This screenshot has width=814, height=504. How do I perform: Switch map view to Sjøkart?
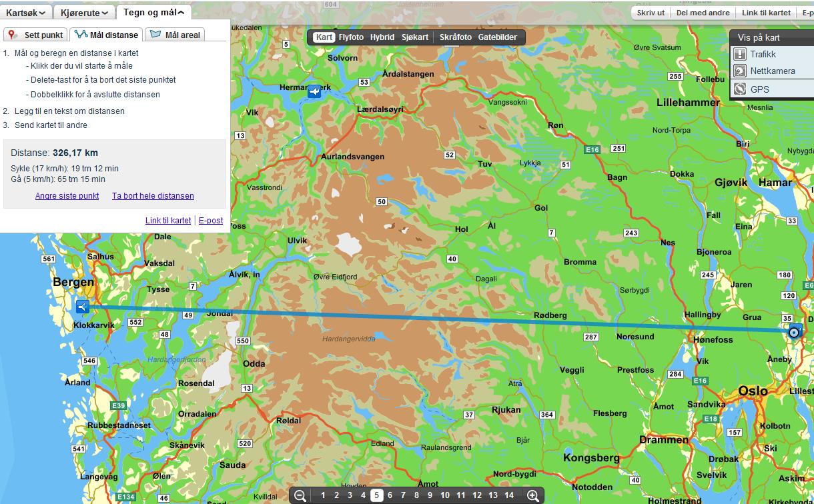point(415,37)
